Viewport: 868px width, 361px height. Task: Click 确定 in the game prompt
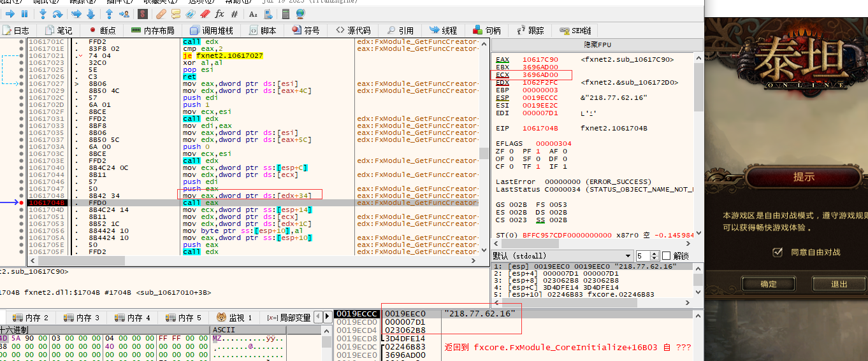pyautogui.click(x=769, y=284)
